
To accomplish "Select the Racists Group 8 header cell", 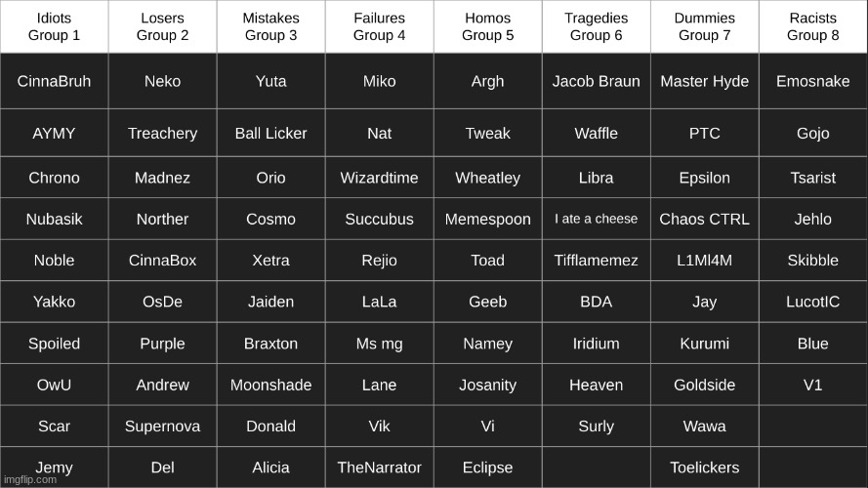I will 813,26.
